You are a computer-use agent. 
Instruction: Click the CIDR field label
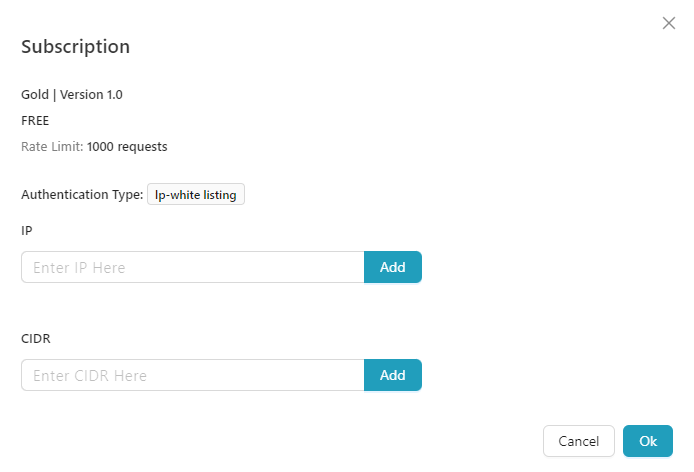coord(36,338)
